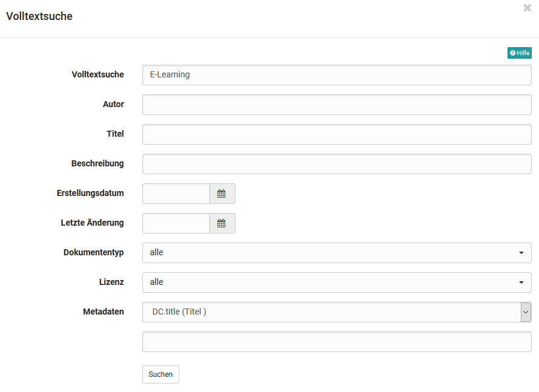Open the Erstellungsdatum calendar picker
Image resolution: width=539 pixels, height=392 pixels.
[x=222, y=194]
